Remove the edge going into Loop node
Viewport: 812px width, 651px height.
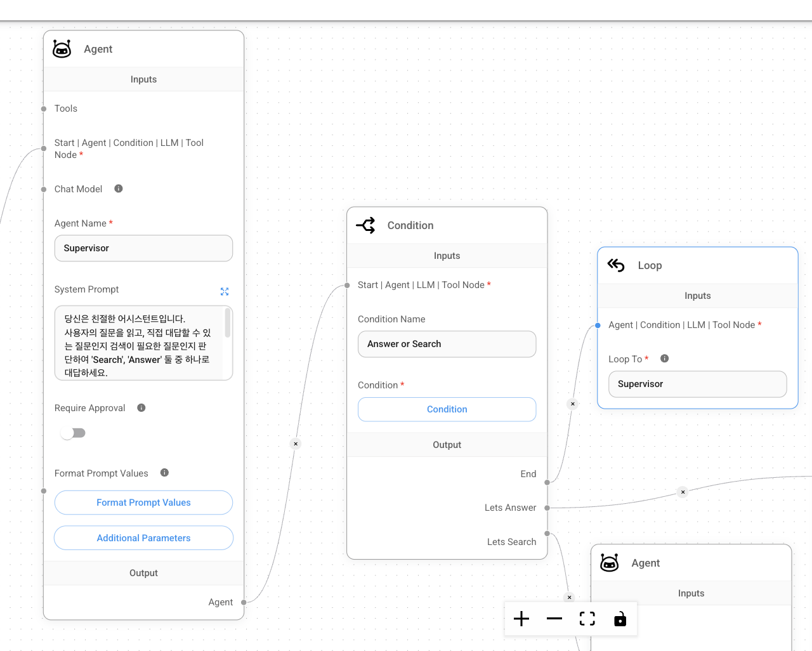(x=573, y=404)
